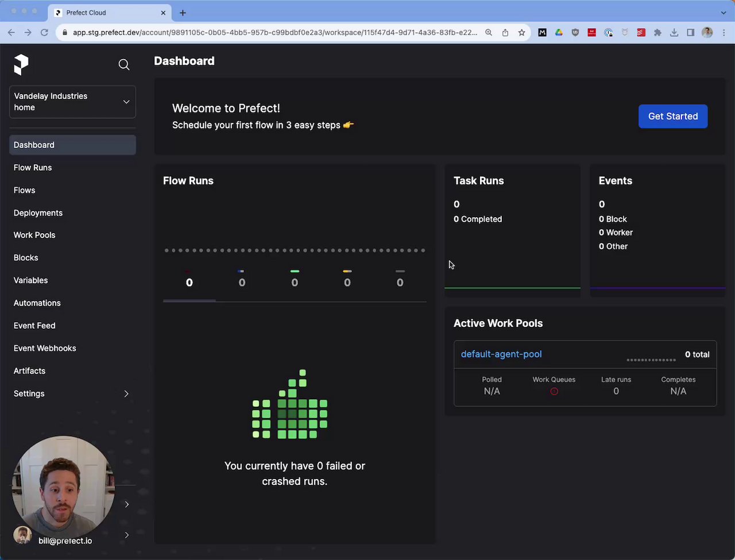Click the Completes N/A value
This screenshot has width=735, height=560.
point(678,392)
